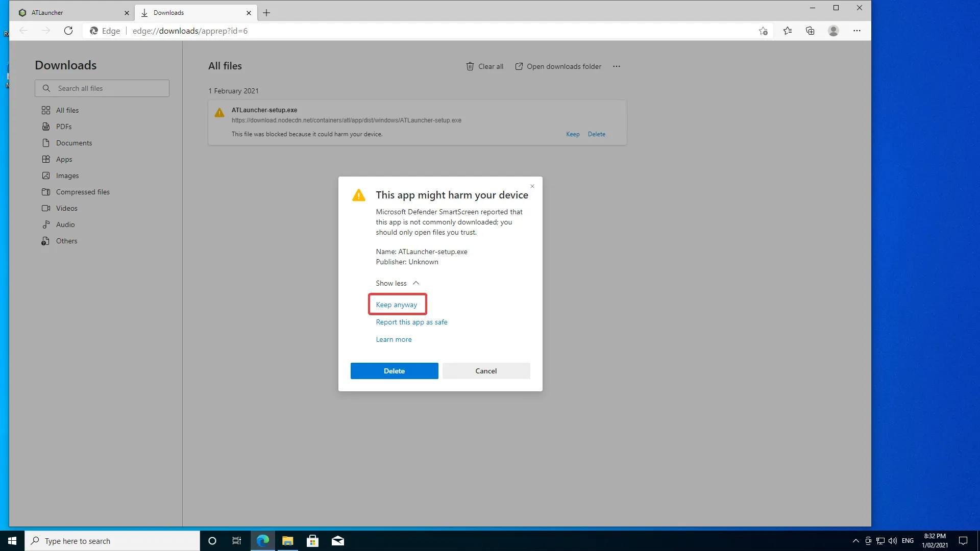The width and height of the screenshot is (980, 551).
Task: Click Keep anyway to save the file
Action: coord(397,304)
